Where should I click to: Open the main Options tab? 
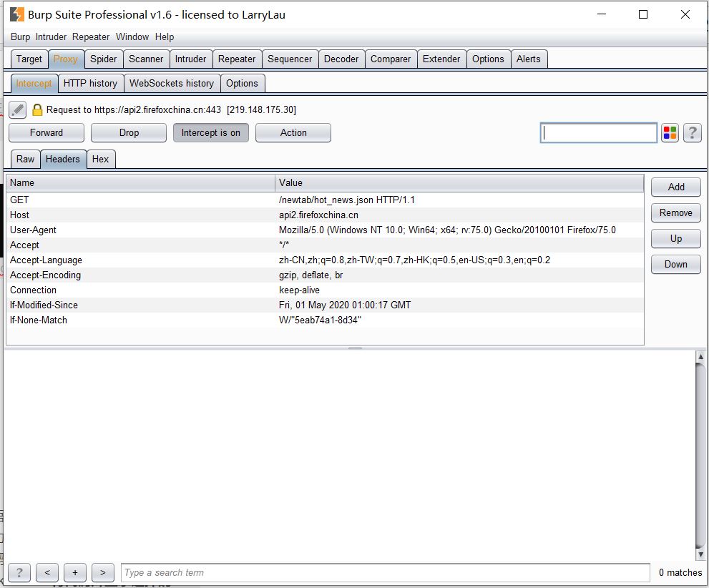pyautogui.click(x=488, y=59)
